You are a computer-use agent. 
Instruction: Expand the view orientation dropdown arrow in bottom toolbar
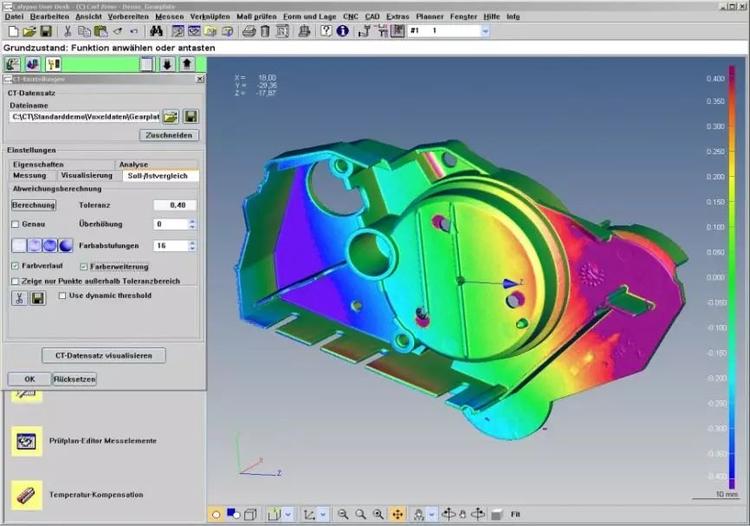click(288, 514)
